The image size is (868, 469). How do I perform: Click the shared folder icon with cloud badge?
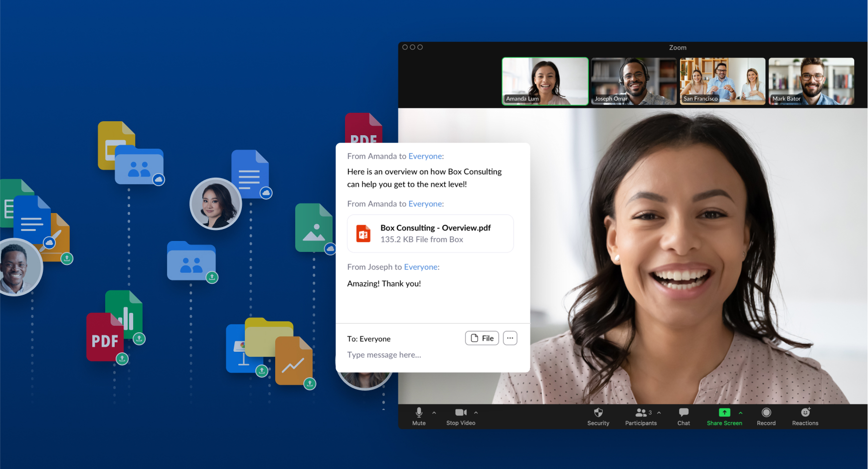(x=139, y=165)
